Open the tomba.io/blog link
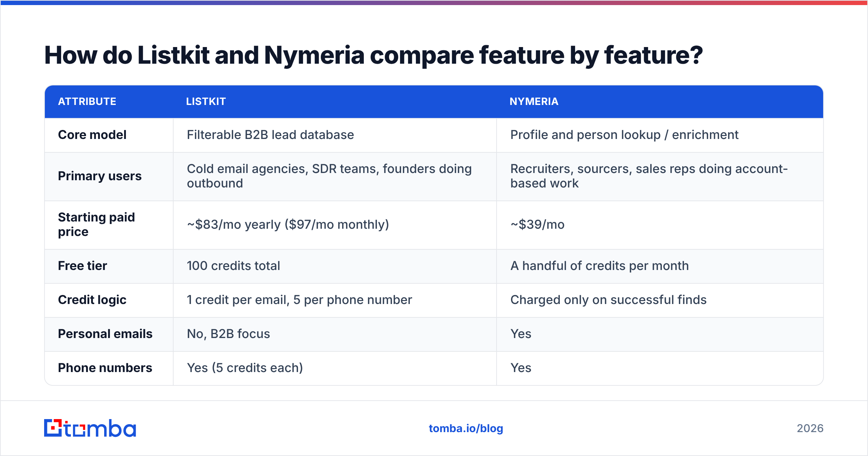 coord(466,428)
